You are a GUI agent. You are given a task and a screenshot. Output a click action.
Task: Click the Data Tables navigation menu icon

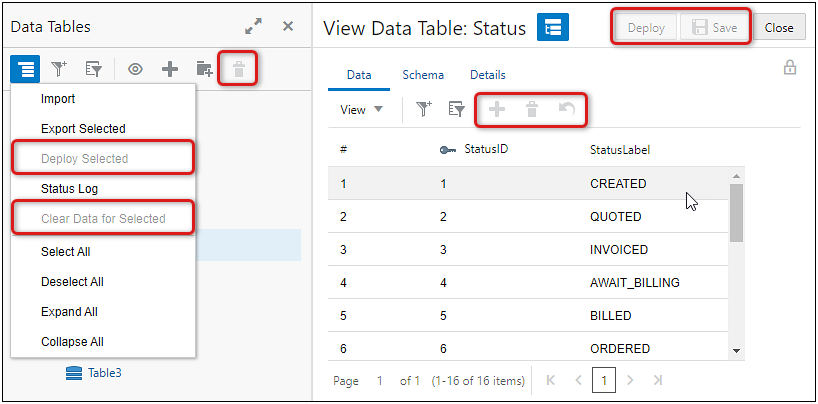(26, 69)
